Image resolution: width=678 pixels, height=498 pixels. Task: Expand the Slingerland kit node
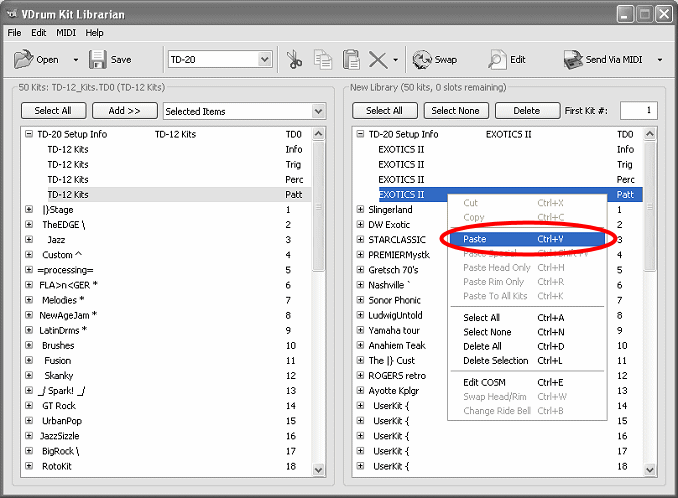click(x=360, y=210)
